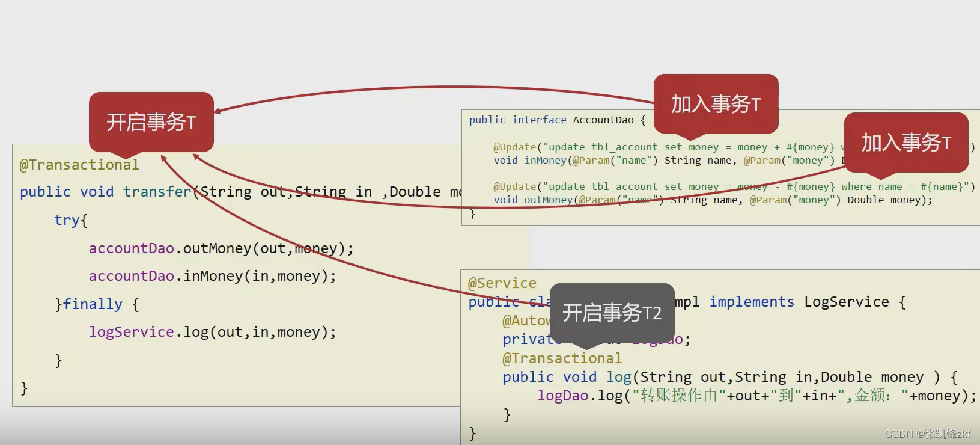The width and height of the screenshot is (980, 445).
Task: Click the logService.log(out,in,money); line
Action: pos(213,332)
